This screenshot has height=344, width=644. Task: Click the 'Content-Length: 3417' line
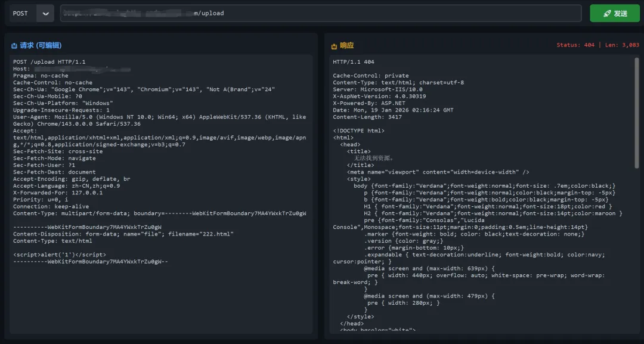(x=367, y=117)
